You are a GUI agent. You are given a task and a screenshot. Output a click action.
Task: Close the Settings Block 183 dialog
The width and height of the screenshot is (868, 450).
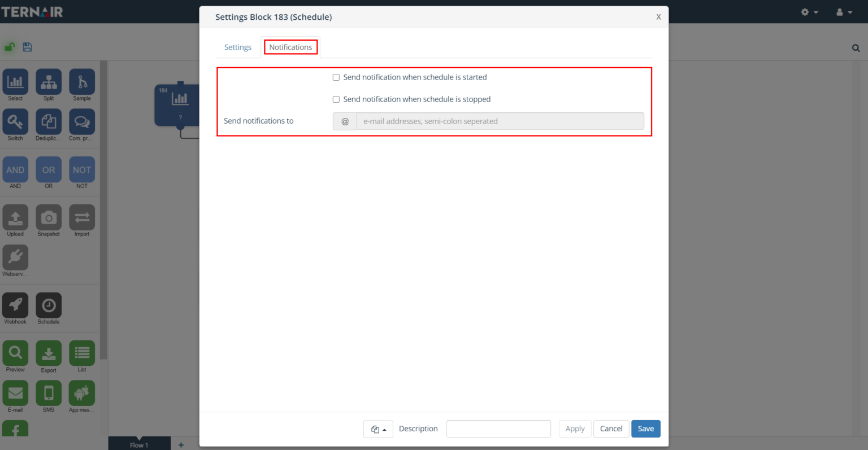tap(658, 17)
